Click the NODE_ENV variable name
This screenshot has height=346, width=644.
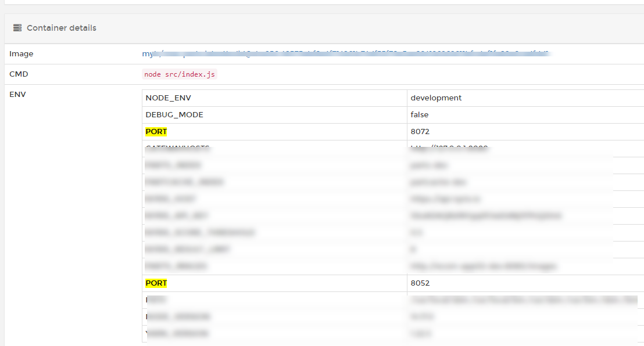[169, 98]
